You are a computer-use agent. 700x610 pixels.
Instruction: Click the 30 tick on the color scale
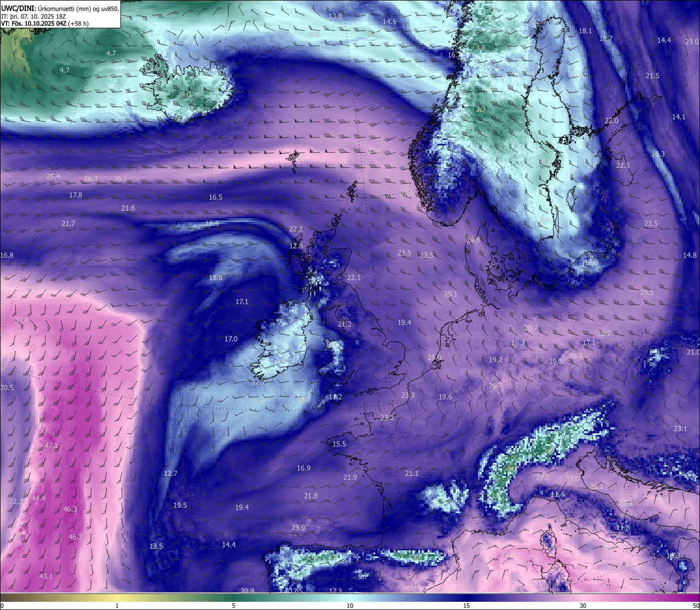583,605
